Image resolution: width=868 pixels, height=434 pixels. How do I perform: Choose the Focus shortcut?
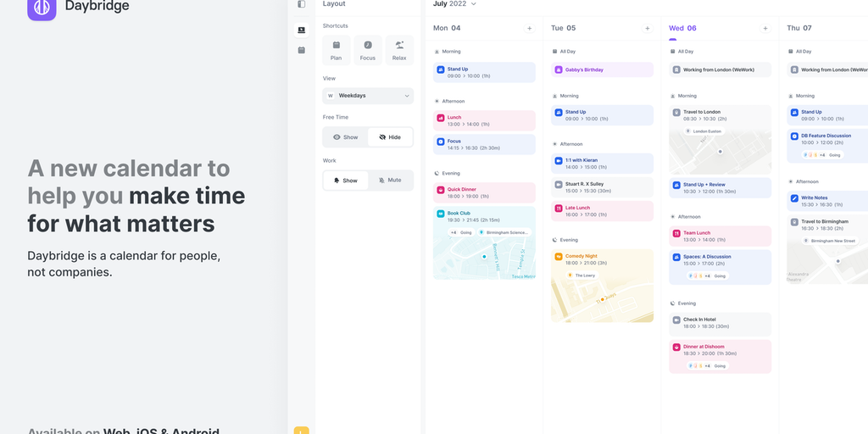(368, 50)
